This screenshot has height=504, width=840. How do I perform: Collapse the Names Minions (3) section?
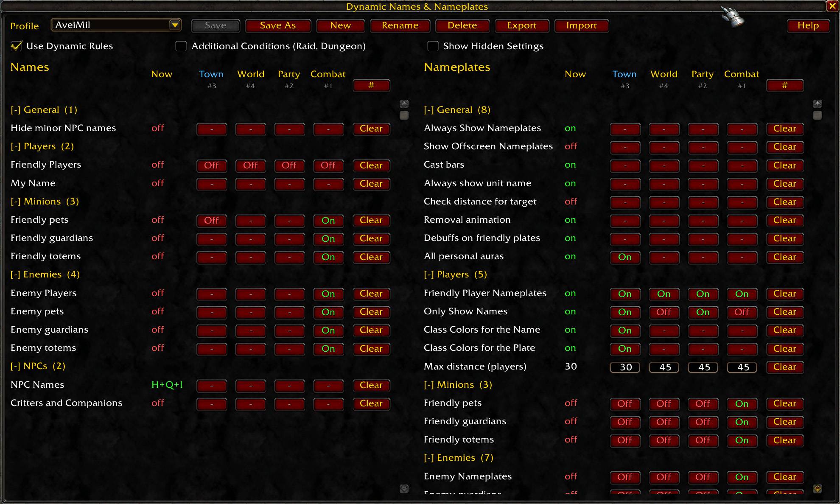pyautogui.click(x=45, y=202)
